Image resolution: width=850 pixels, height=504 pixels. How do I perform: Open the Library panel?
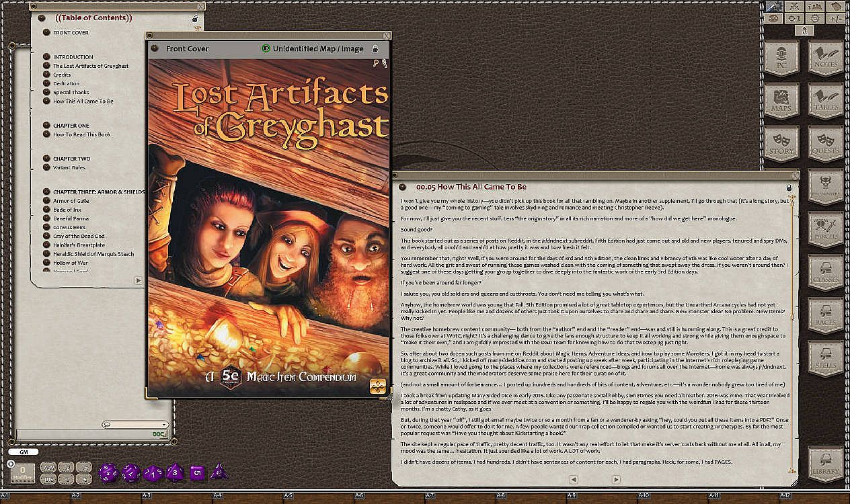[x=825, y=464]
